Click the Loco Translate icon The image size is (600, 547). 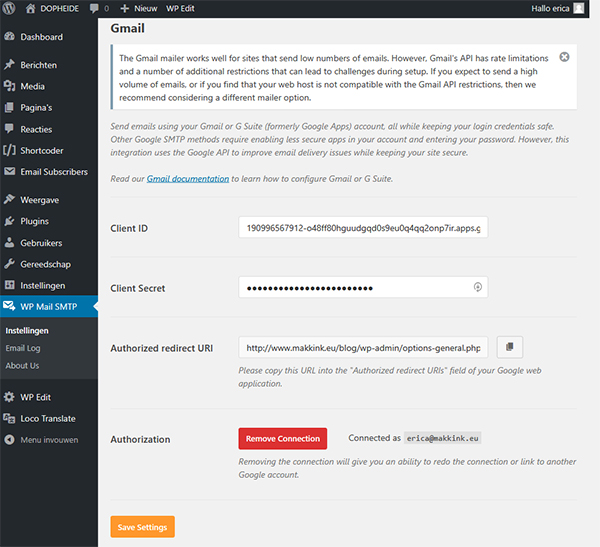(9, 418)
